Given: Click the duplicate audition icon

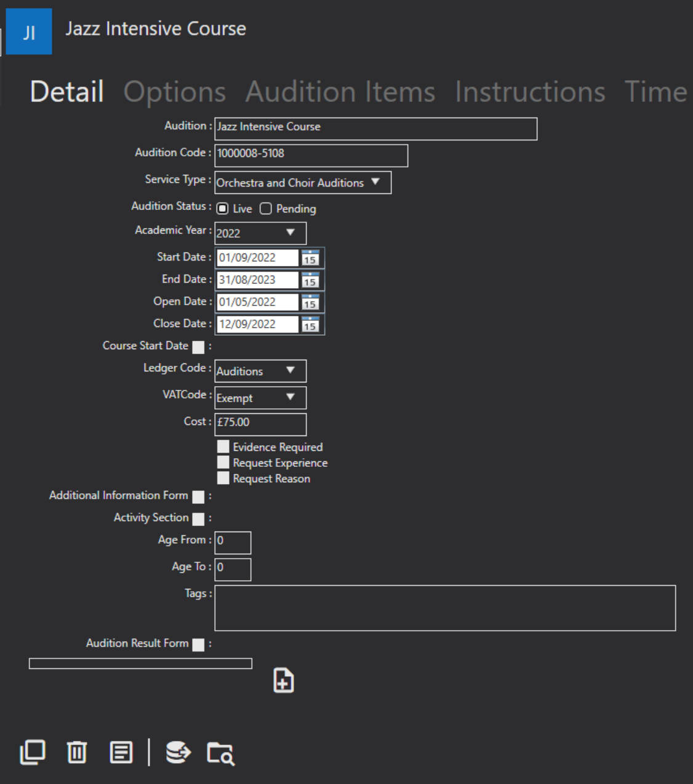Looking at the screenshot, I should tap(33, 752).
